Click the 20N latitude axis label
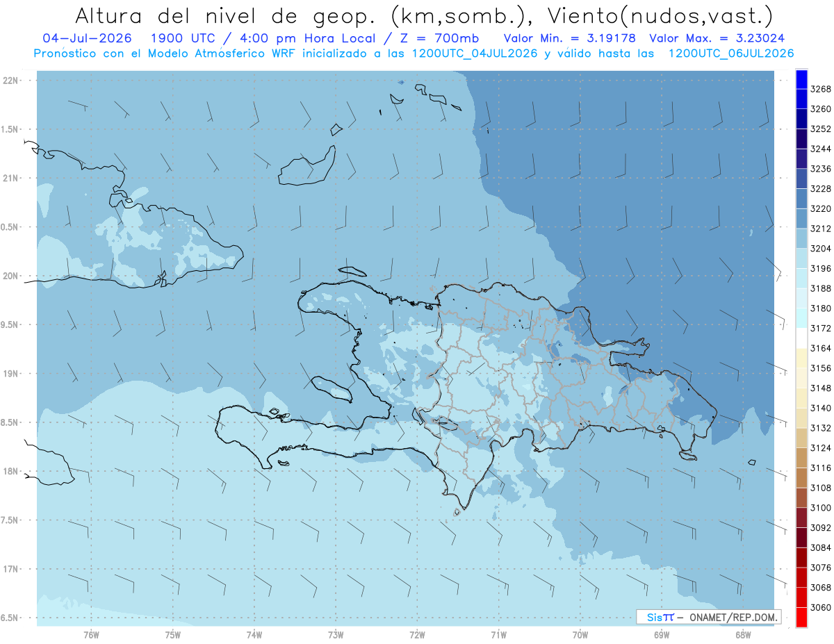834x644 pixels. [x=10, y=276]
